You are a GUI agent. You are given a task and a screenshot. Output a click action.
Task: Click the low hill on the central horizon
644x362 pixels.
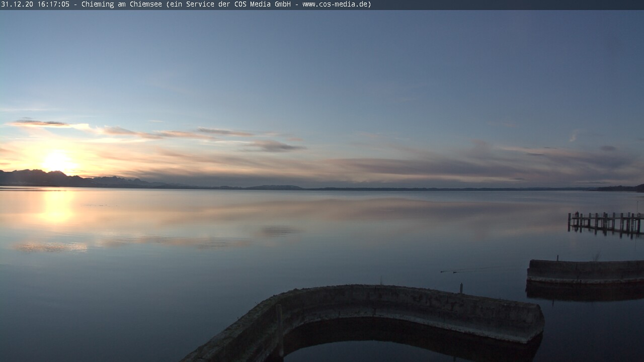(274, 188)
